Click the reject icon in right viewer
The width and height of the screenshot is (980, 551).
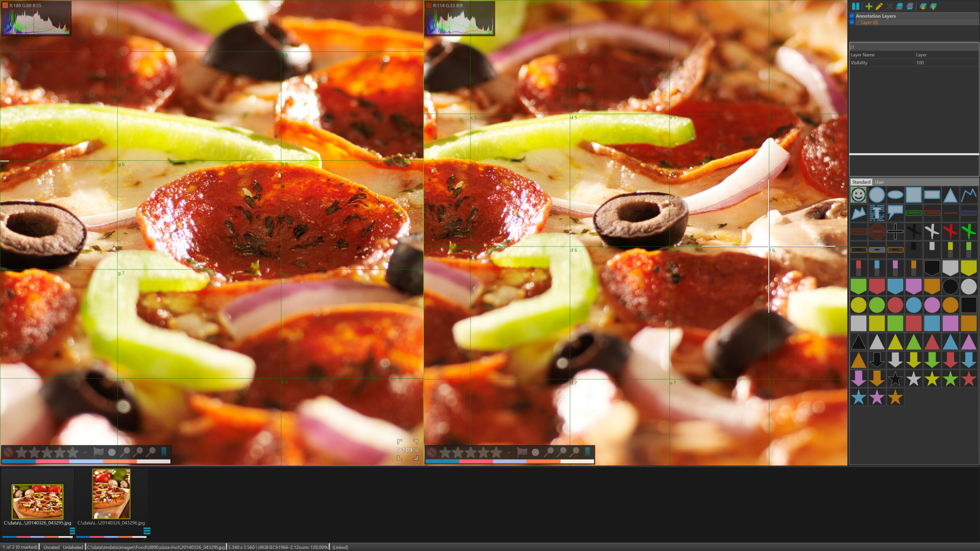tap(432, 452)
